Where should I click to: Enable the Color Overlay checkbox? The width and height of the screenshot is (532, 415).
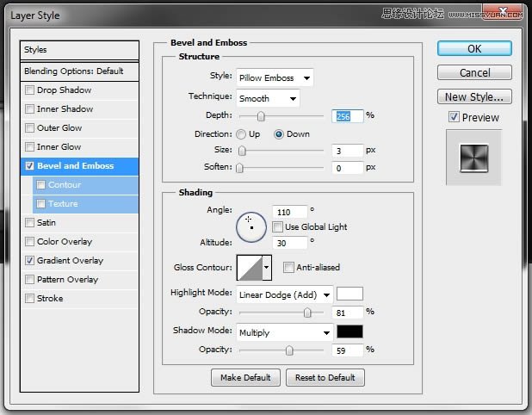tap(30, 242)
